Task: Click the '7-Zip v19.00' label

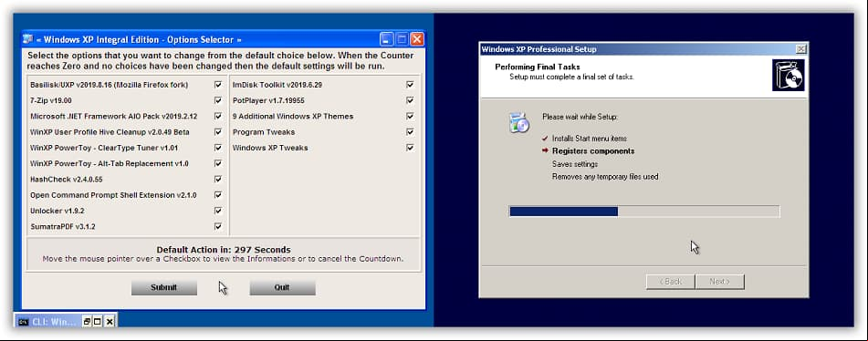Action: 51,100
